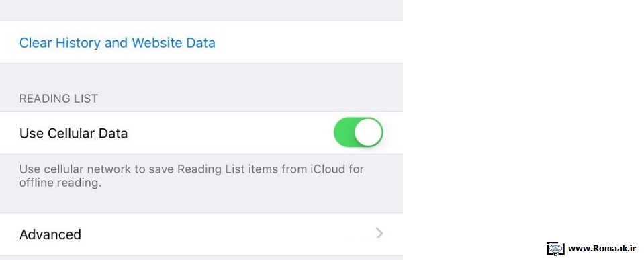Screen dimensions: 644x260
Task: Click empty space in the Advanced row
Action: point(226,234)
